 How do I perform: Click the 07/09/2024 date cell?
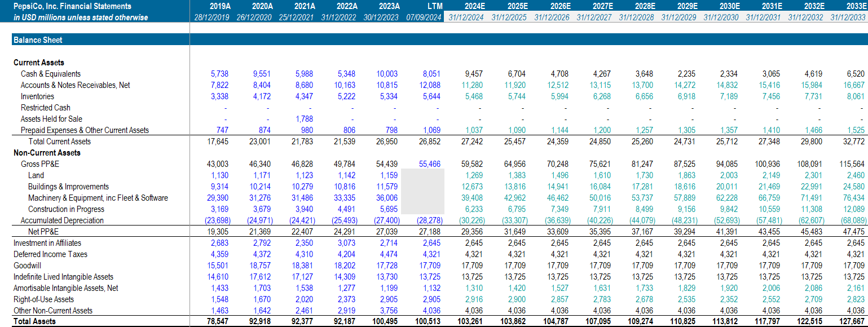(424, 17)
